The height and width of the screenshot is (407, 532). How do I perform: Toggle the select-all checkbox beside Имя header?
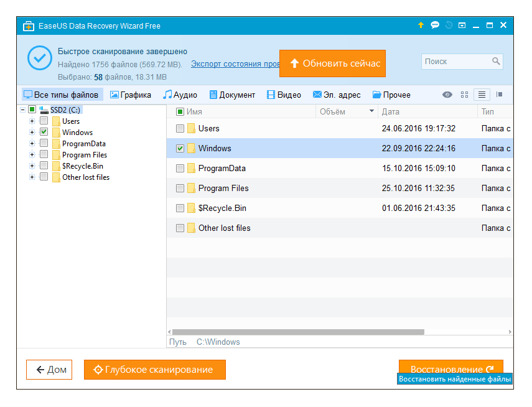pyautogui.click(x=180, y=112)
